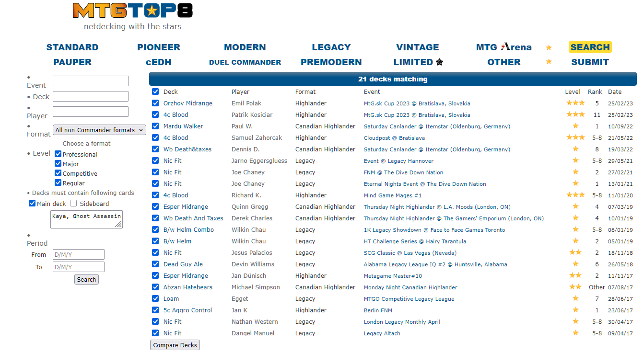Open the Wb Death&taxes deck

187,149
